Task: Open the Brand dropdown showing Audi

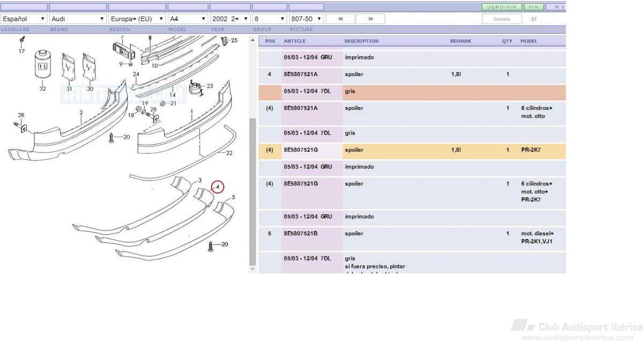Action: pos(78,19)
